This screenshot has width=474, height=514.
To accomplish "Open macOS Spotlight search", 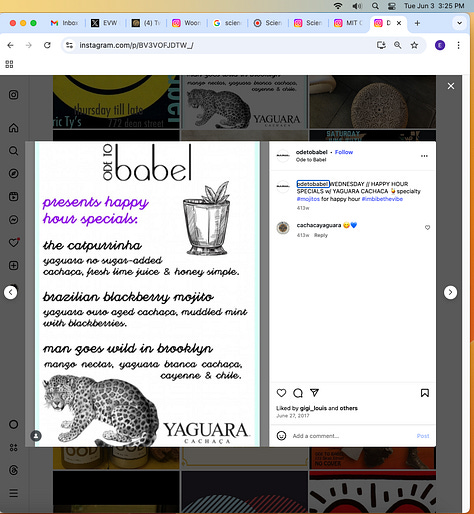I will pos(375,6).
